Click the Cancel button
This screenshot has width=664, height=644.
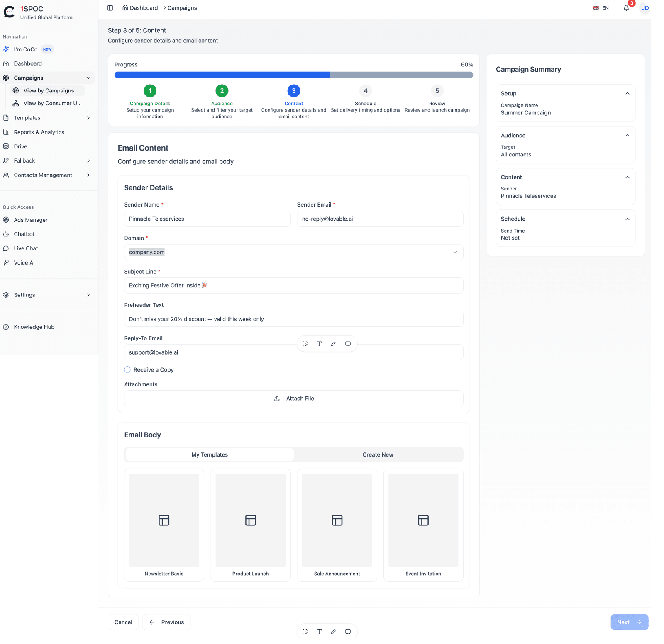click(x=123, y=622)
